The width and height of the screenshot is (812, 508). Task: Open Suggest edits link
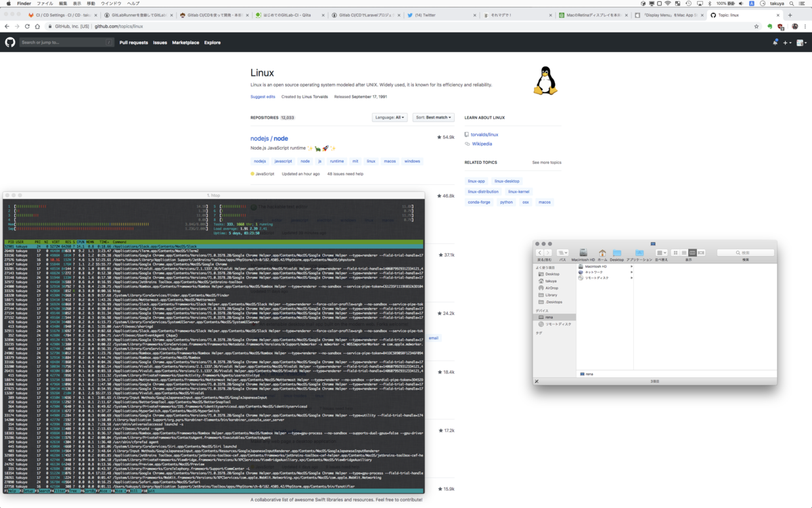coord(263,97)
